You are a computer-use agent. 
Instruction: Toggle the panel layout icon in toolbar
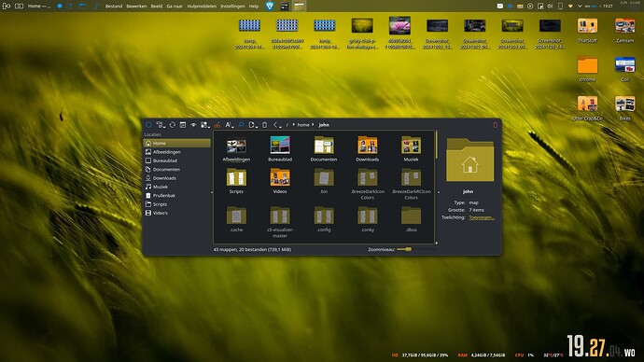click(183, 125)
